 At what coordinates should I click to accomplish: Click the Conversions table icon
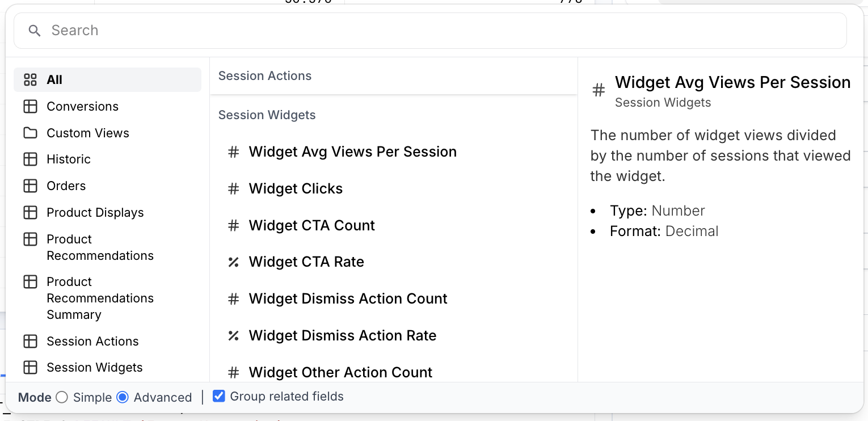pyautogui.click(x=30, y=107)
